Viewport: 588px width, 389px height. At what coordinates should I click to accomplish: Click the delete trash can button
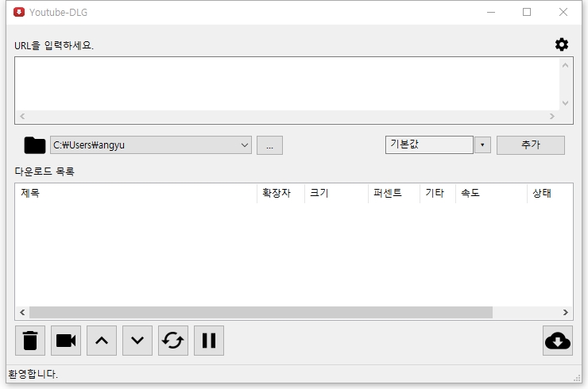pos(30,341)
